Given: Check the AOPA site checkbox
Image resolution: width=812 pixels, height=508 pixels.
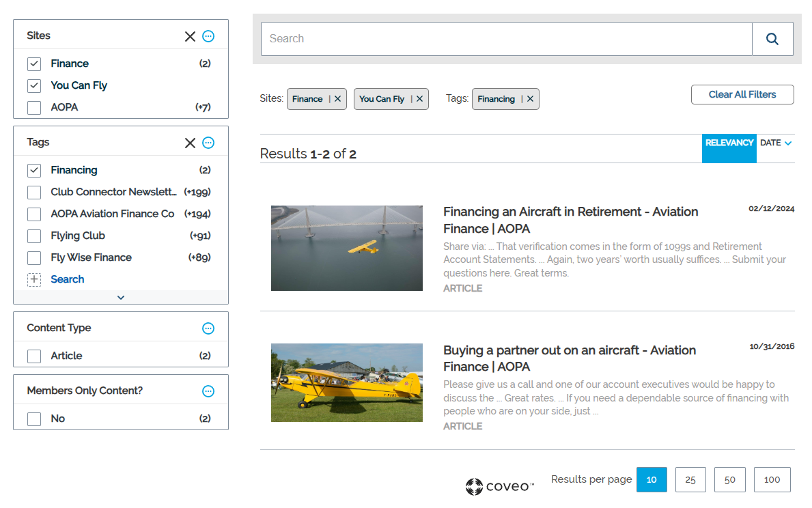Looking at the screenshot, I should coord(34,107).
